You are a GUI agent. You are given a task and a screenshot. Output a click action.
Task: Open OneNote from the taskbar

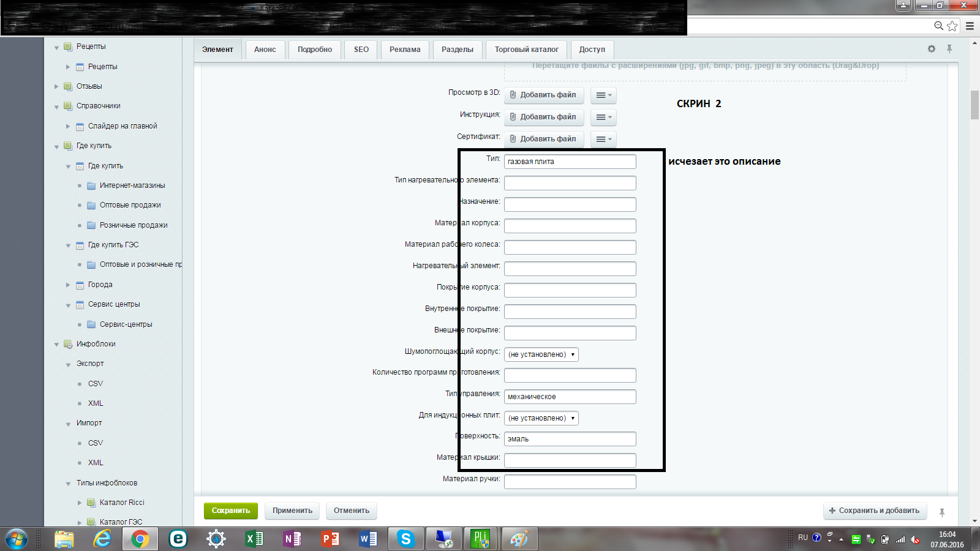(x=292, y=539)
